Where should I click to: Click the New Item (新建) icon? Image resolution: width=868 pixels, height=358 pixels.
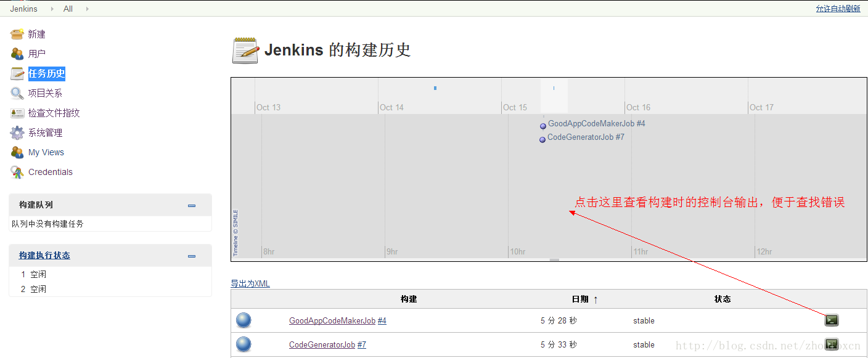(17, 34)
